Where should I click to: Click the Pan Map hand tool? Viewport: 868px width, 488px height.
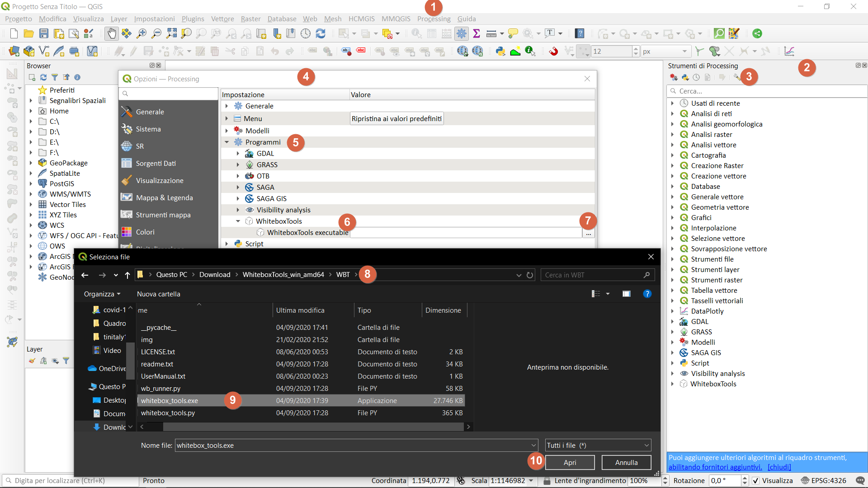tap(111, 33)
